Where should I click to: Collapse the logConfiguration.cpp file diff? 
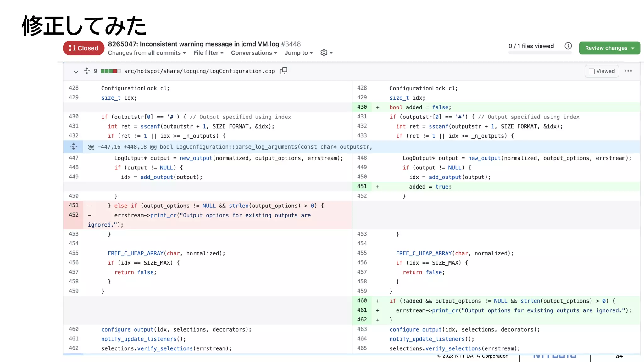76,72
